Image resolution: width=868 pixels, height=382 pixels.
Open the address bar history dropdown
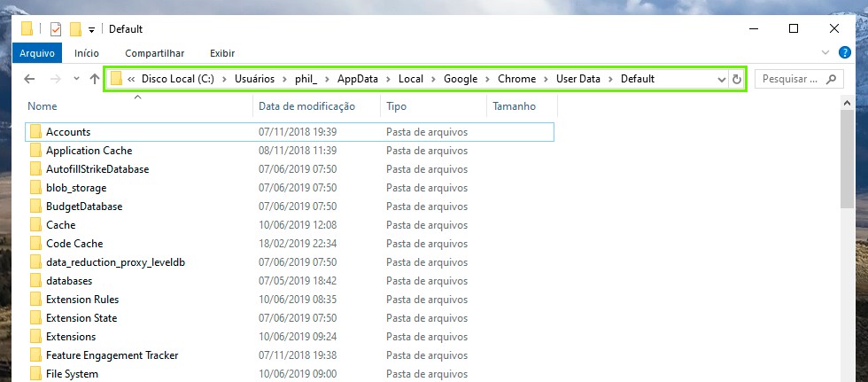pyautogui.click(x=721, y=79)
